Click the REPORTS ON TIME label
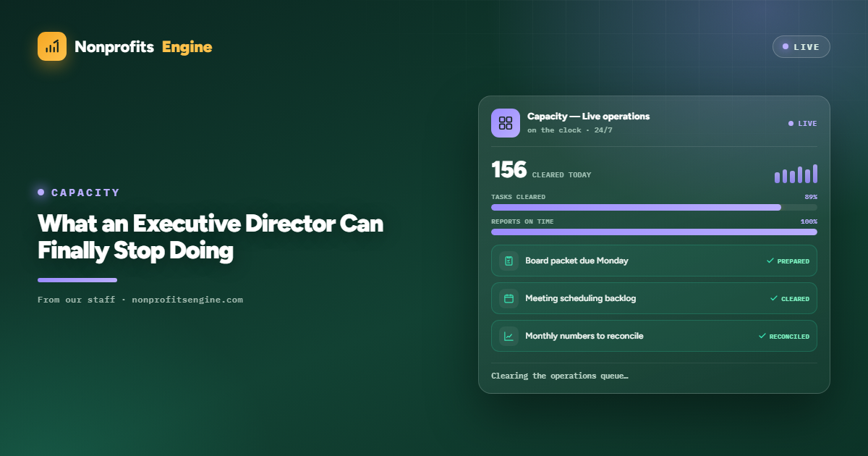This screenshot has width=868, height=456. pyautogui.click(x=522, y=221)
